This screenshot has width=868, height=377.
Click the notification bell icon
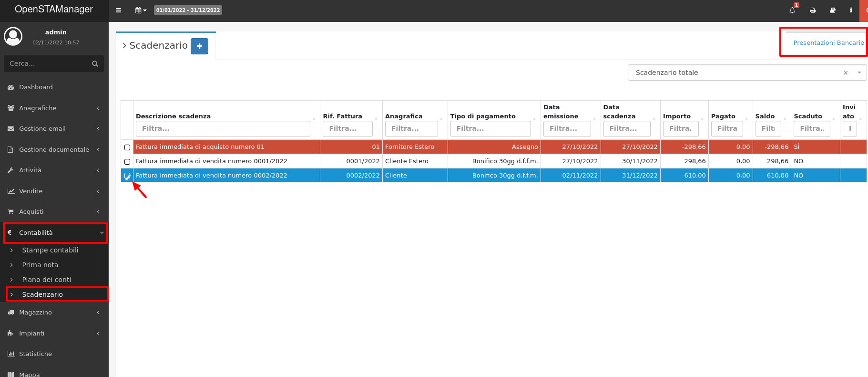[792, 10]
